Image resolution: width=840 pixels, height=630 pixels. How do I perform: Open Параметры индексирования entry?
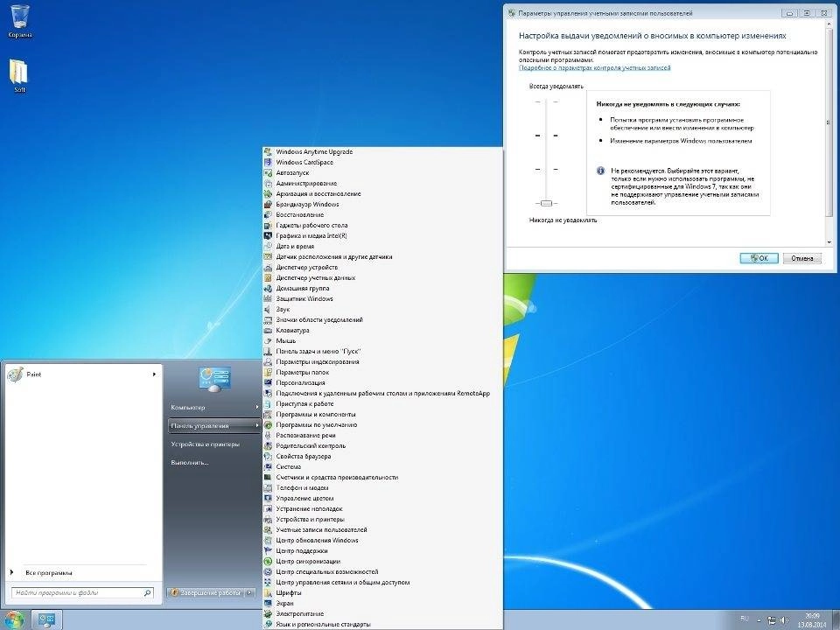click(x=318, y=361)
